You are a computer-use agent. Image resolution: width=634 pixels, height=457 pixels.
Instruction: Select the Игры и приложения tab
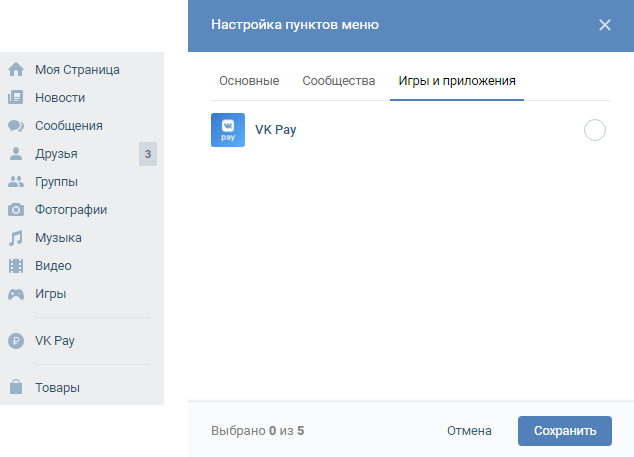click(x=457, y=81)
